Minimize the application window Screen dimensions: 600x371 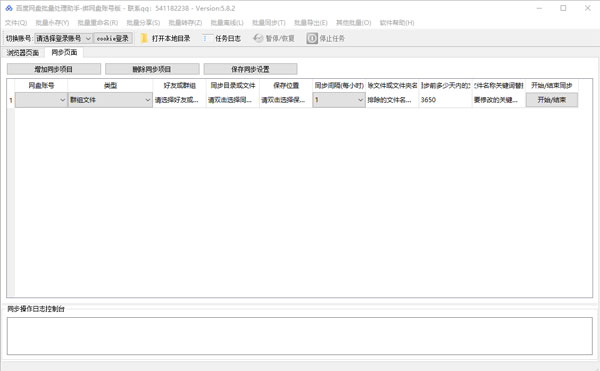click(539, 8)
